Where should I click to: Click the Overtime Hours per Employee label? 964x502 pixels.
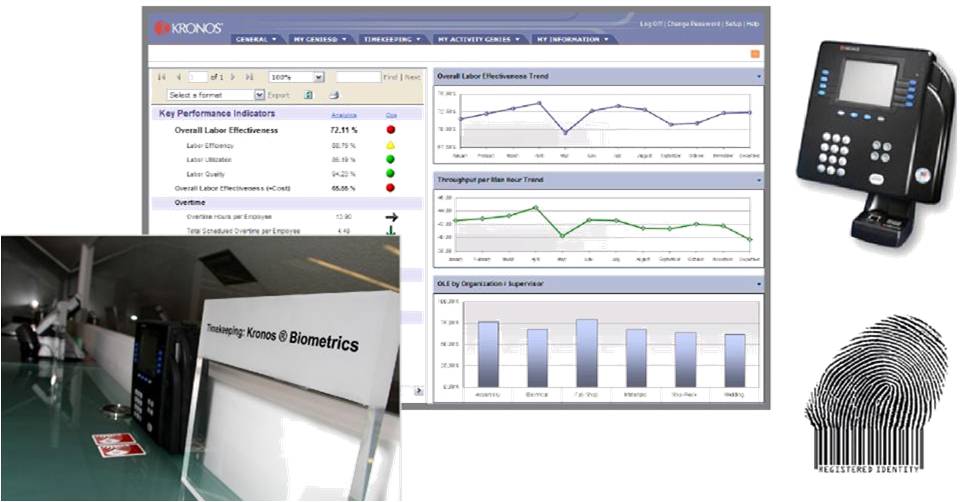[x=229, y=217]
